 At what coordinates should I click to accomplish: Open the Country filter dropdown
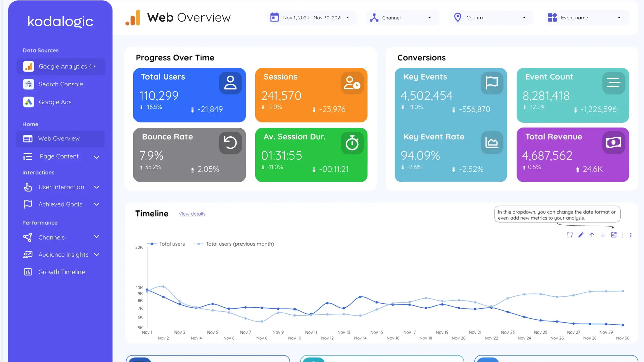(491, 18)
